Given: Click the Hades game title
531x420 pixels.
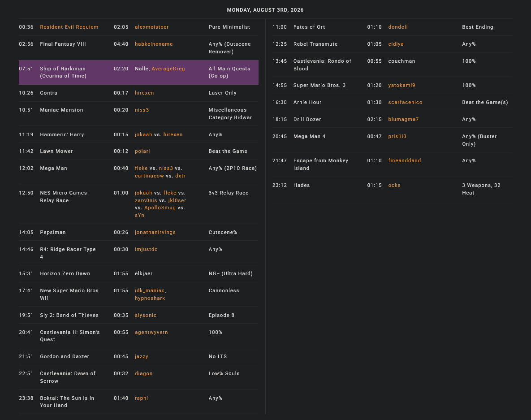Looking at the screenshot, I should coord(302,185).
